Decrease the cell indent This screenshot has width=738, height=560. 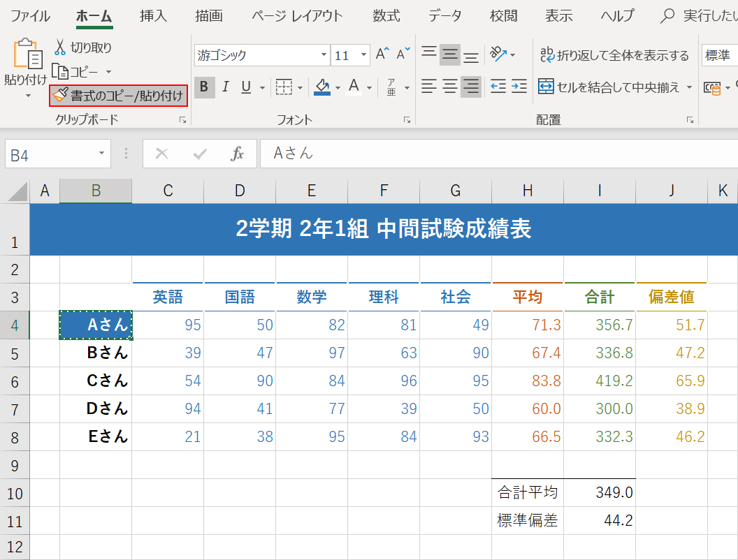(x=498, y=87)
